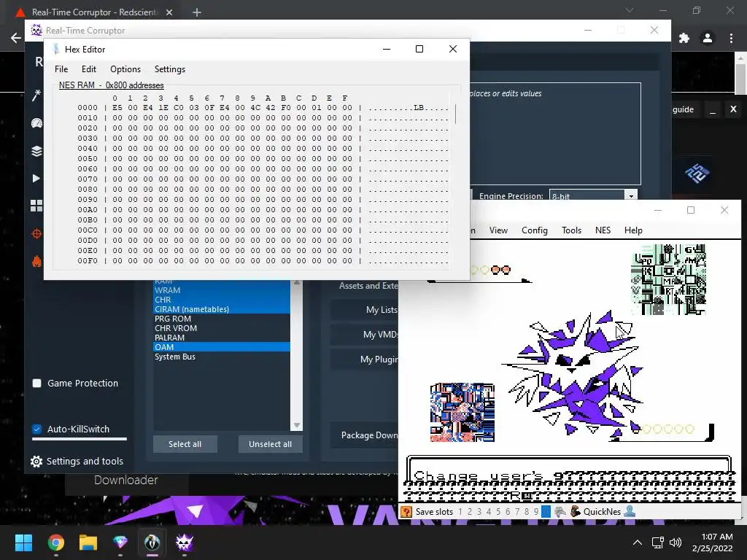The height and width of the screenshot is (560, 747).
Task: Open the Help menu in the emulator window
Action: tap(633, 230)
